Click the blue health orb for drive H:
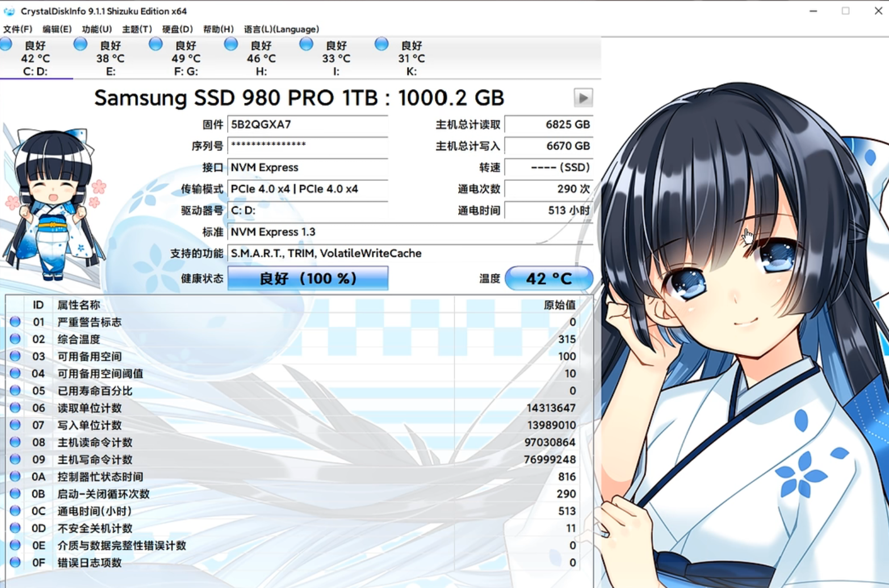Screen dimensions: 889x588 231,44
